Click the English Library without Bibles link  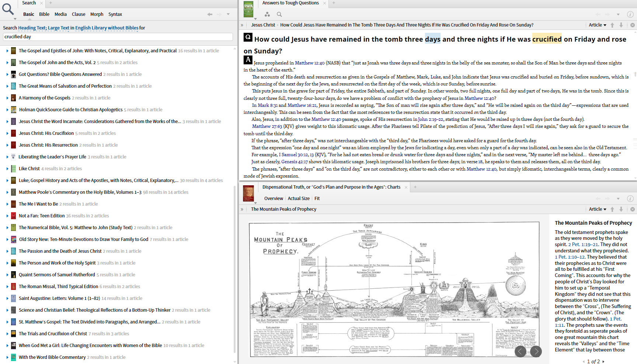click(x=107, y=28)
